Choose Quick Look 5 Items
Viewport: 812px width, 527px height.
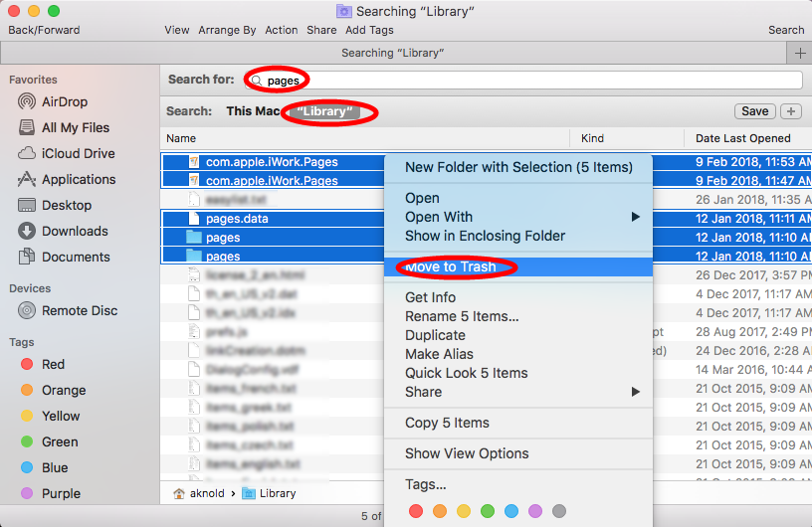coord(518,373)
